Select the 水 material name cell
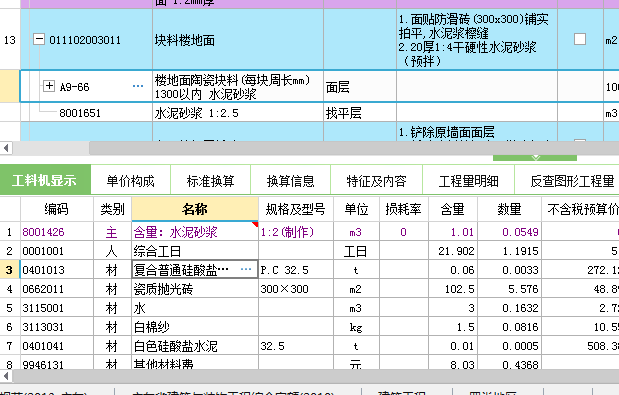This screenshot has height=395, width=619. click(195, 307)
